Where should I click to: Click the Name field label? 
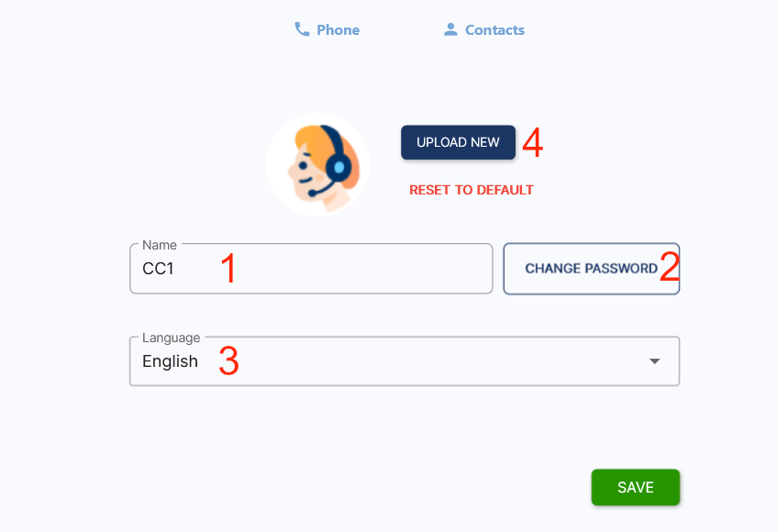coord(158,245)
